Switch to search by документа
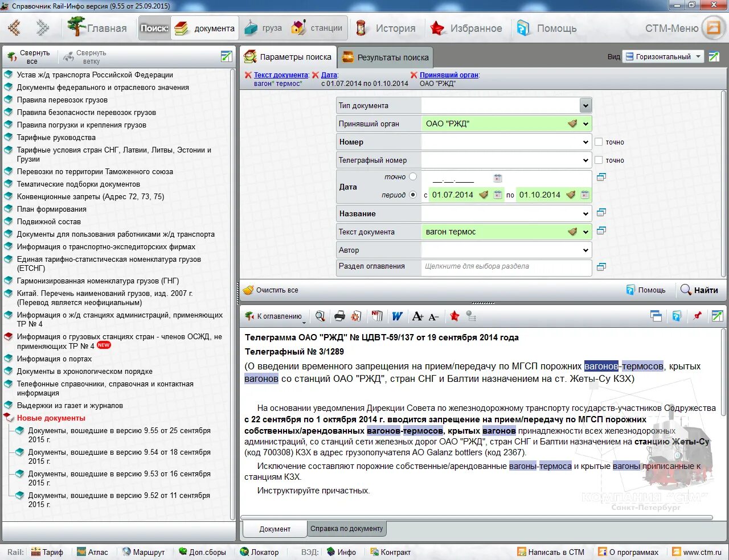 pyautogui.click(x=205, y=28)
